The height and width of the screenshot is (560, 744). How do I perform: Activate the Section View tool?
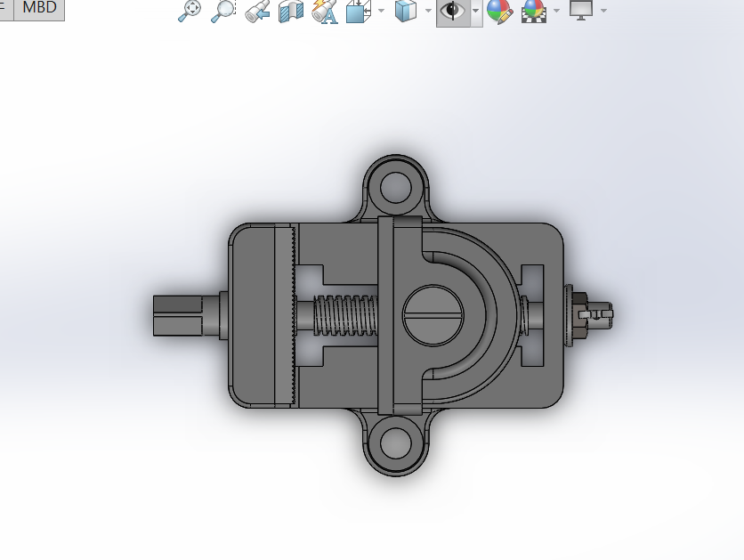(x=290, y=11)
